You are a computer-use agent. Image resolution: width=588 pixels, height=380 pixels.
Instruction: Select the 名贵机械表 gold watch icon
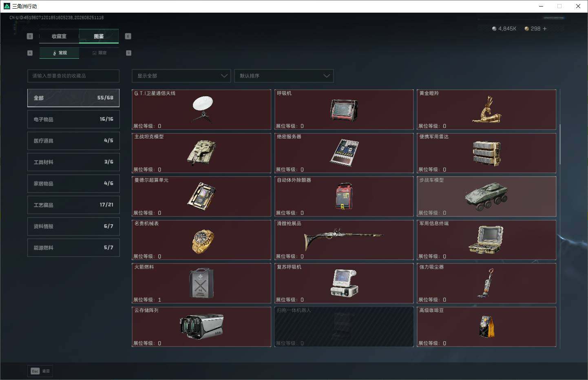(x=203, y=241)
